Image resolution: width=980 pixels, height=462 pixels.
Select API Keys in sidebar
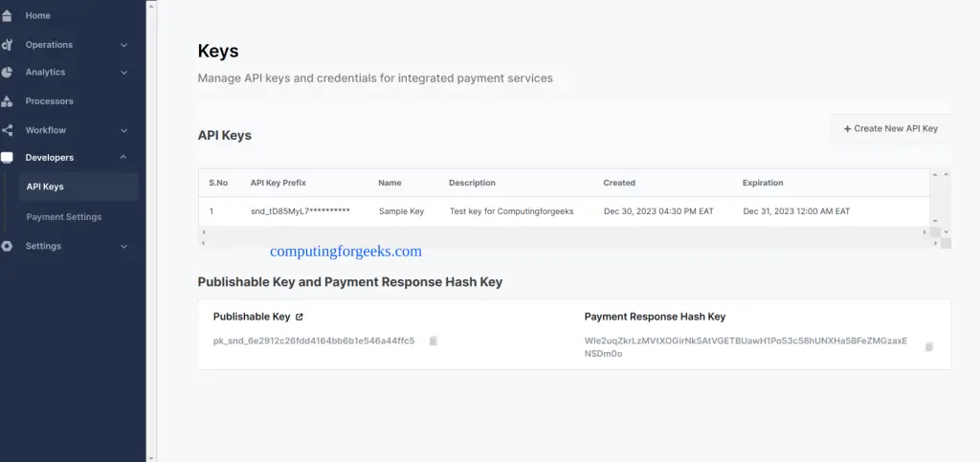pos(78,187)
